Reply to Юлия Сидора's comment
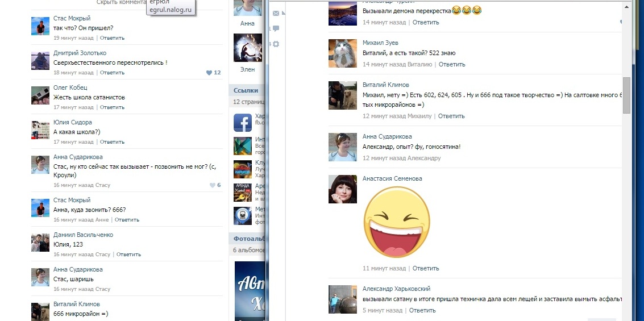The height and width of the screenshot is (321, 644). (x=112, y=142)
